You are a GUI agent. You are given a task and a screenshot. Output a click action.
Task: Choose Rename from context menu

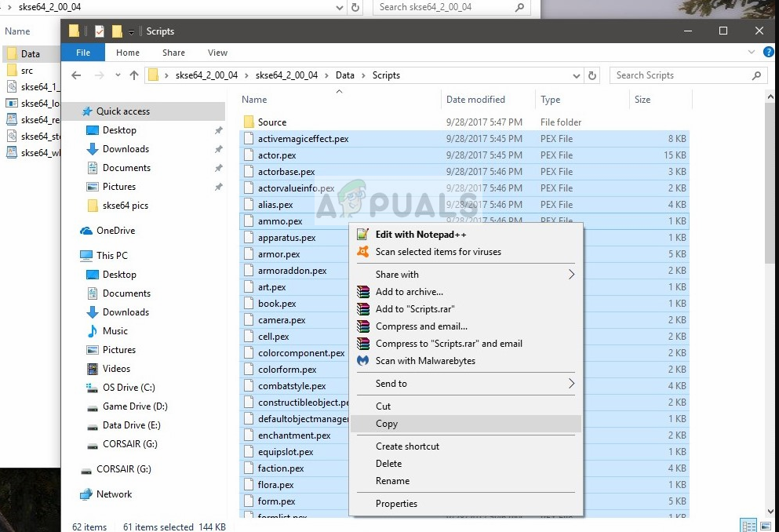click(465, 481)
